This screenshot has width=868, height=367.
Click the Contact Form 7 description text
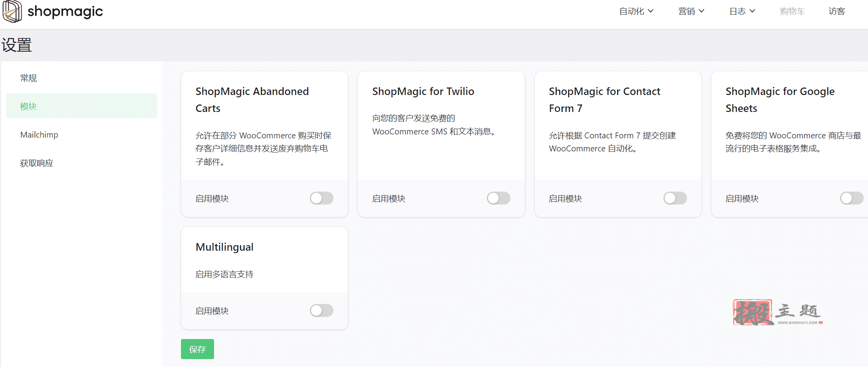pos(612,142)
